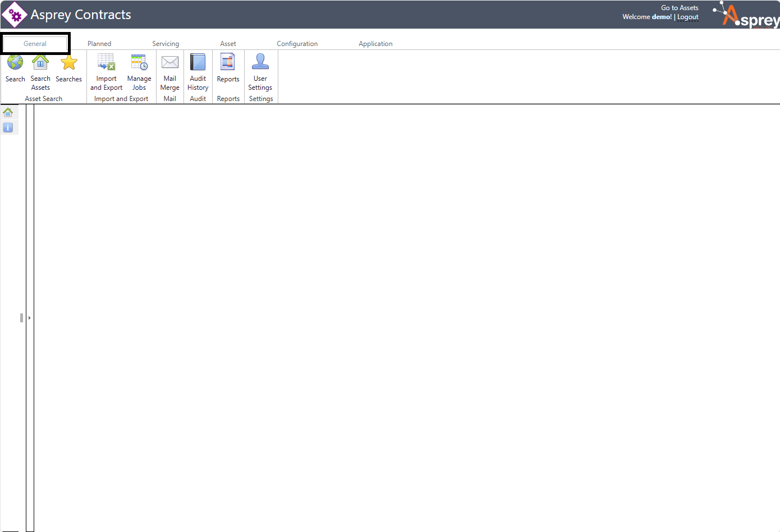Click the Go to Assets link

(680, 8)
